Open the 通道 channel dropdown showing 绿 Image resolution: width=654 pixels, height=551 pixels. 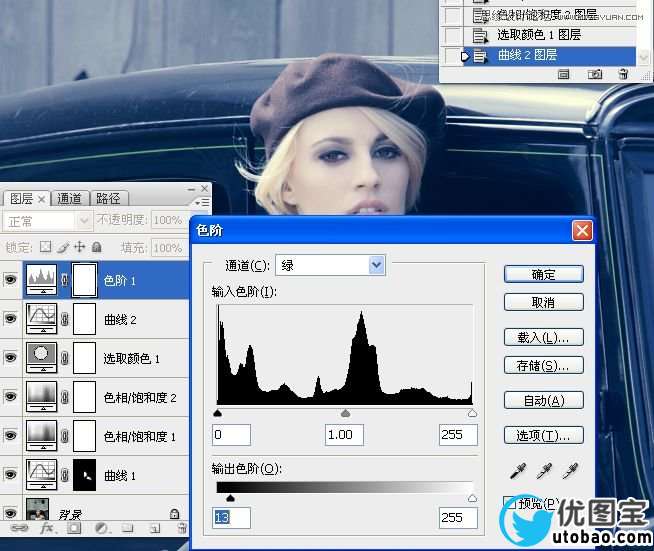[x=376, y=265]
